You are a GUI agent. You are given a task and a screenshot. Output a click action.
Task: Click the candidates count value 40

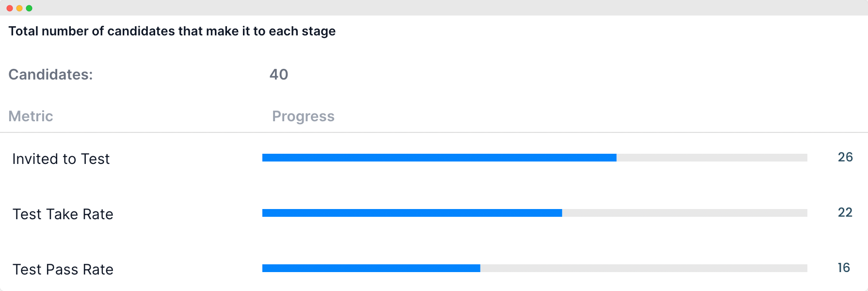point(279,74)
